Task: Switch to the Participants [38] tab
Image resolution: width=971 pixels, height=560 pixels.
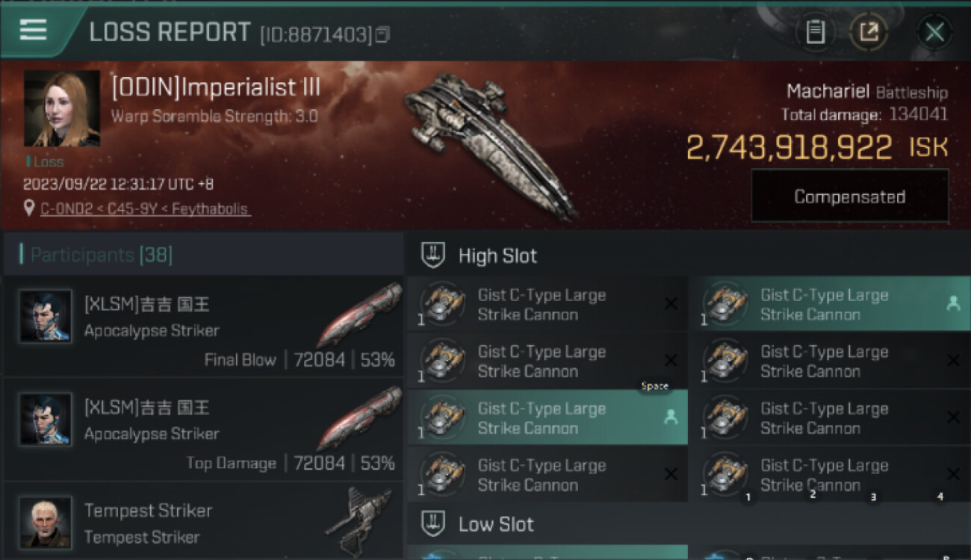Action: click(102, 255)
